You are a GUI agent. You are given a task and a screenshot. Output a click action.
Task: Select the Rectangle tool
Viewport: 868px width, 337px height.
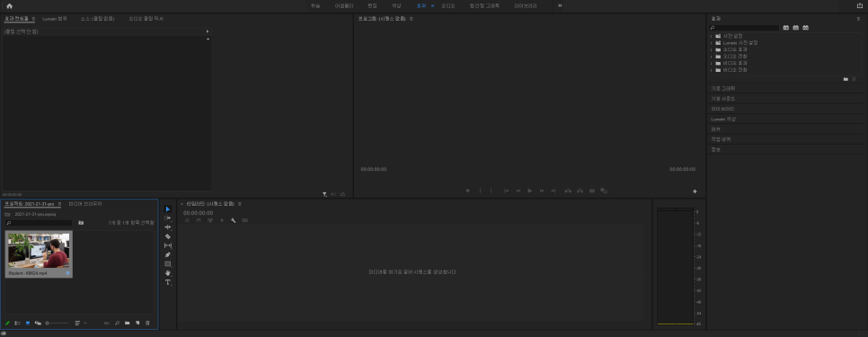click(168, 264)
